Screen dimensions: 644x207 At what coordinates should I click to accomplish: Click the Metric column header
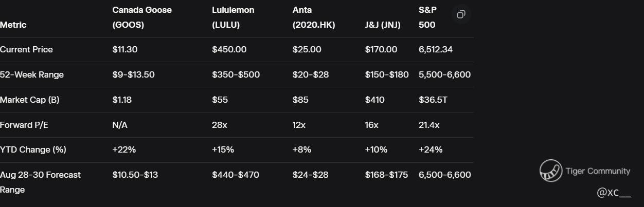pyautogui.click(x=13, y=25)
